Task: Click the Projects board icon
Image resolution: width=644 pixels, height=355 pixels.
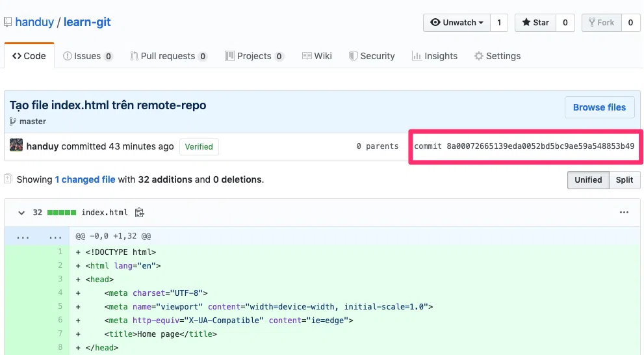Action: [x=229, y=56]
